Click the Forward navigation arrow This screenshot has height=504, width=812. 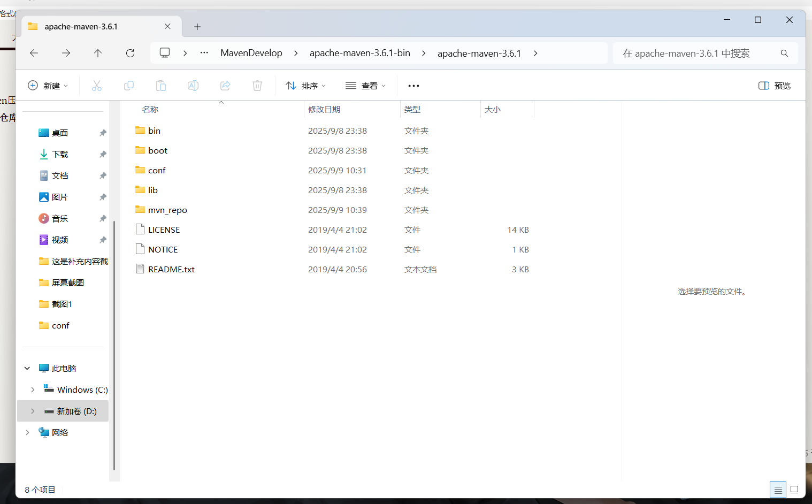pos(66,53)
